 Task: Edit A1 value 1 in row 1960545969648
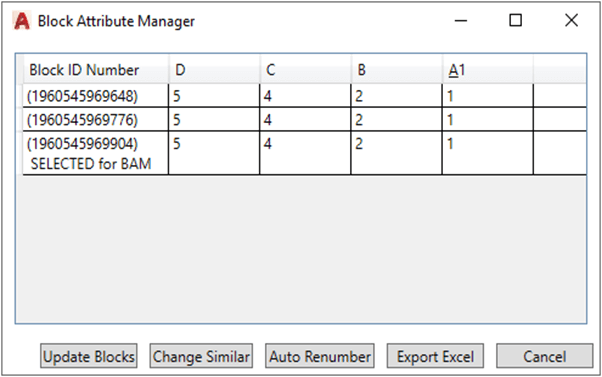[488, 96]
